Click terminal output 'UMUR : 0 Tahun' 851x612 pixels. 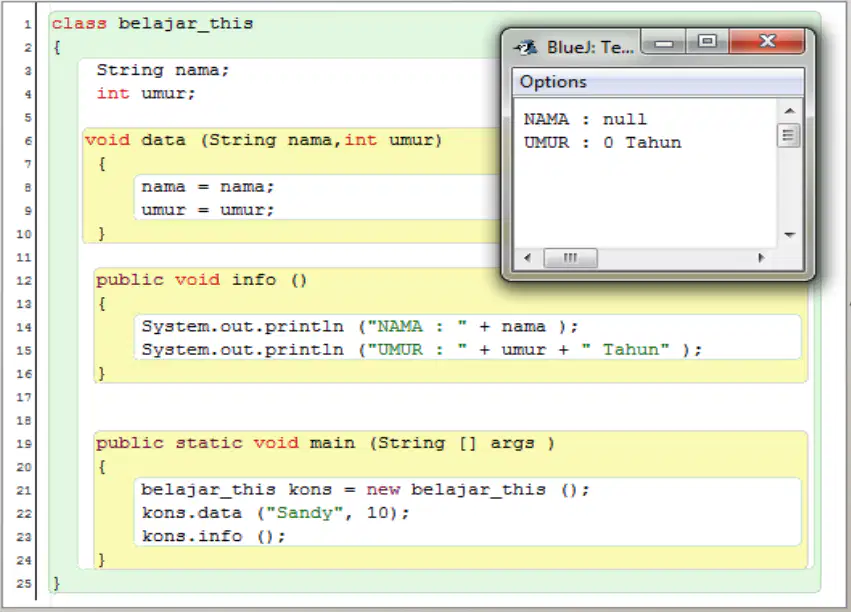602,142
